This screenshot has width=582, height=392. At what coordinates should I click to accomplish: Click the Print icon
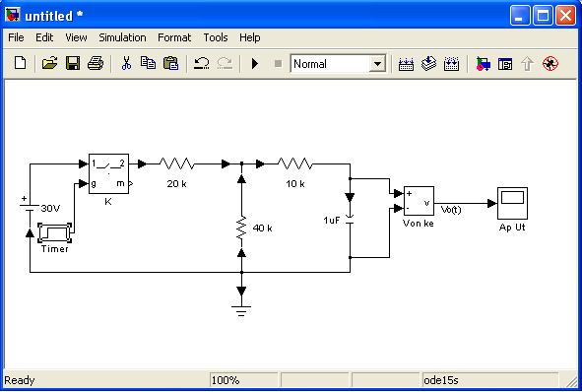96,63
